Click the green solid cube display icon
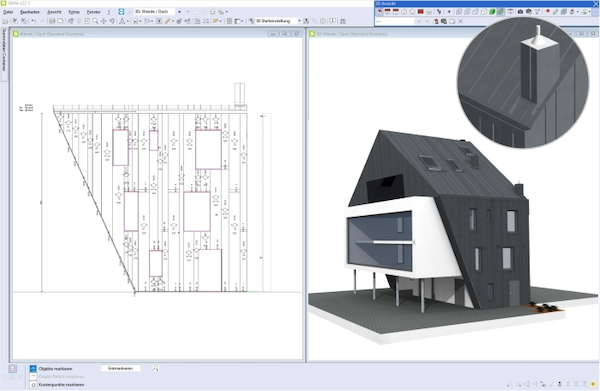The height and width of the screenshot is (391, 600). click(x=492, y=11)
